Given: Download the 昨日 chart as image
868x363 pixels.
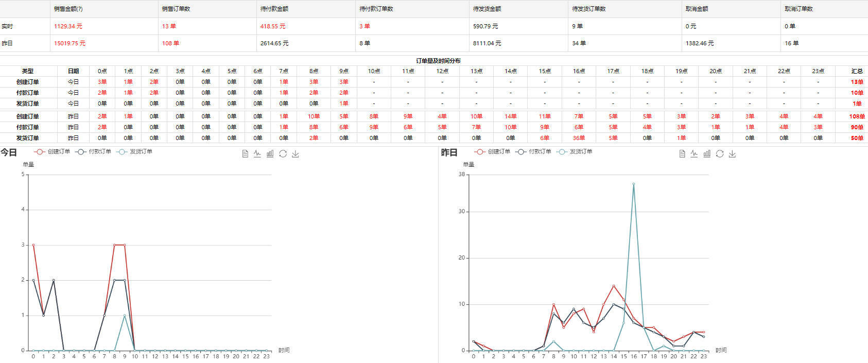Looking at the screenshot, I should 732,154.
